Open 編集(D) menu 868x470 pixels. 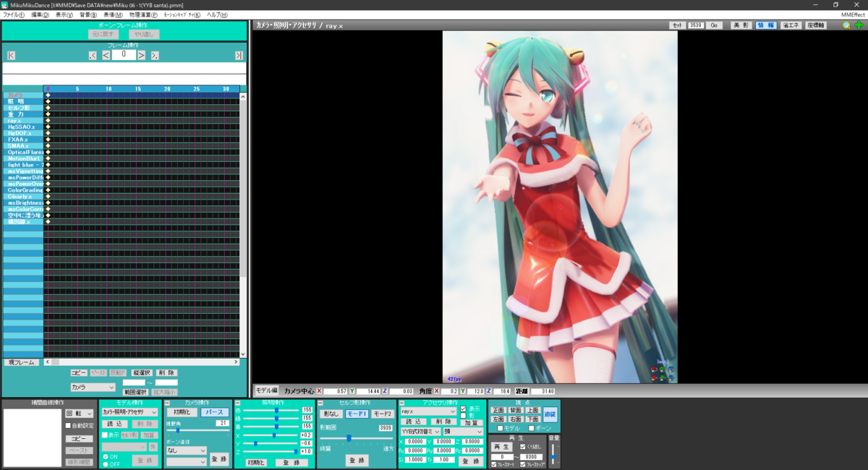coord(40,14)
